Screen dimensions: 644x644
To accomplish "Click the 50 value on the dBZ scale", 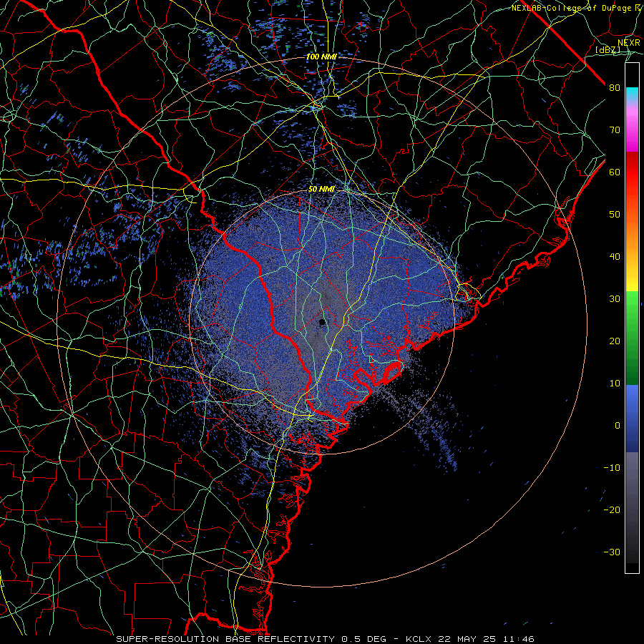I will 615,215.
